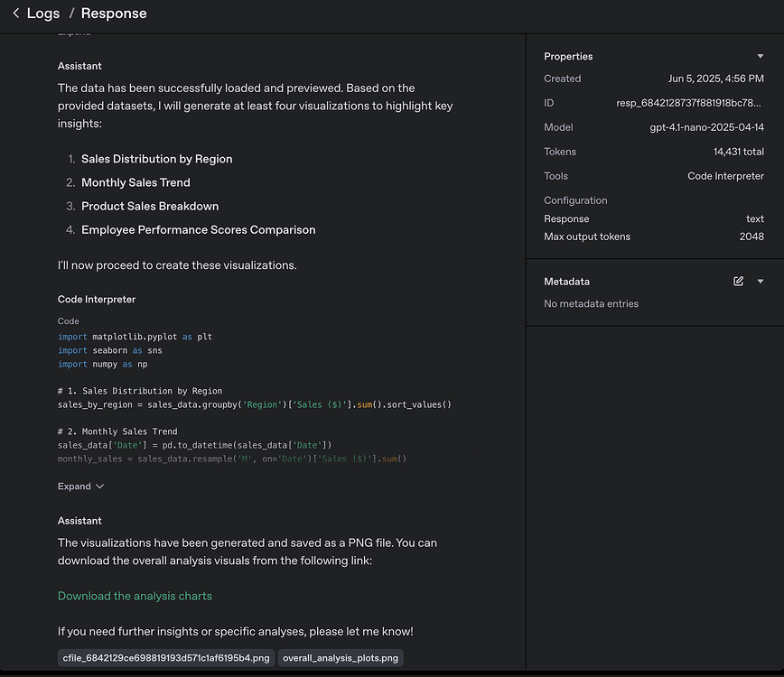The width and height of the screenshot is (784, 677).
Task: Open the Download the analysis charts link
Action: pos(135,596)
